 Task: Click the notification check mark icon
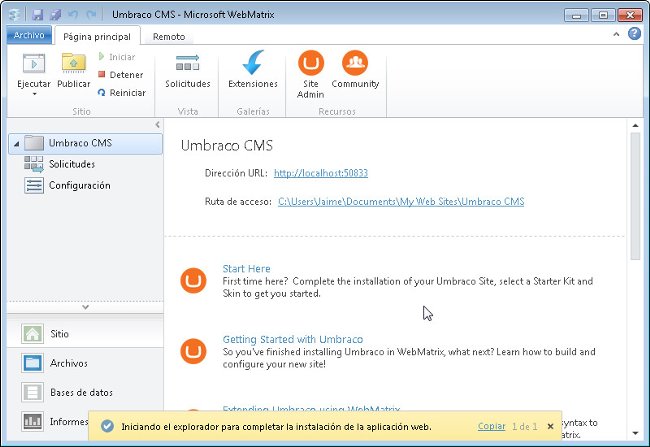point(107,426)
